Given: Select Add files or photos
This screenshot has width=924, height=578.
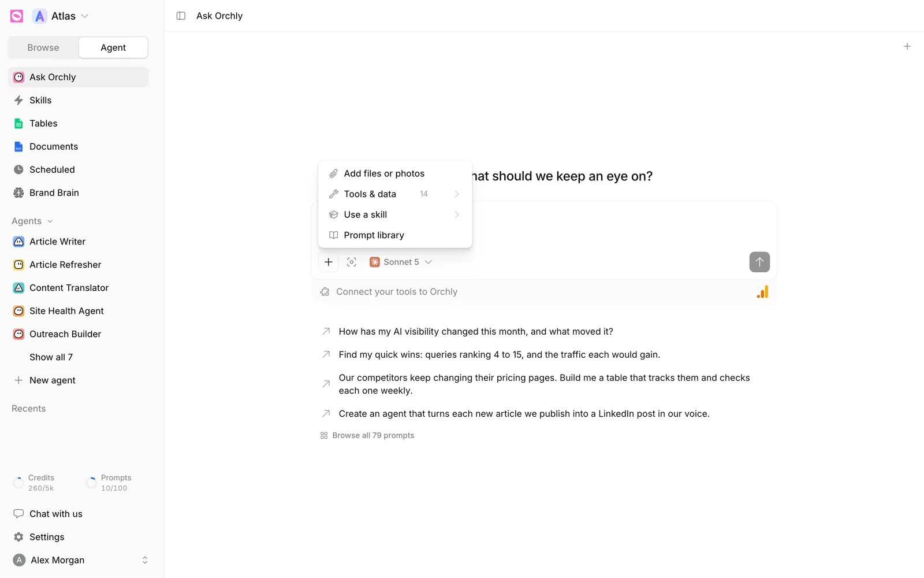Looking at the screenshot, I should pyautogui.click(x=395, y=173).
